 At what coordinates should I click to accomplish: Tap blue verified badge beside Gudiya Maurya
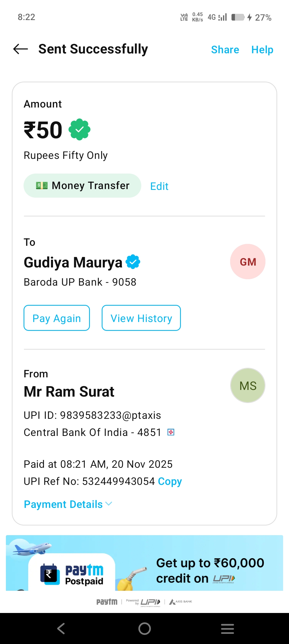tap(133, 262)
